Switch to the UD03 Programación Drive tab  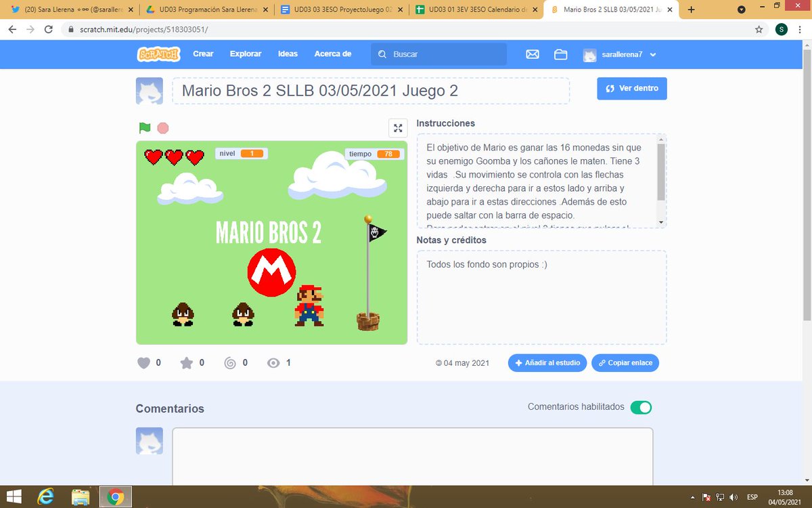pyautogui.click(x=206, y=10)
